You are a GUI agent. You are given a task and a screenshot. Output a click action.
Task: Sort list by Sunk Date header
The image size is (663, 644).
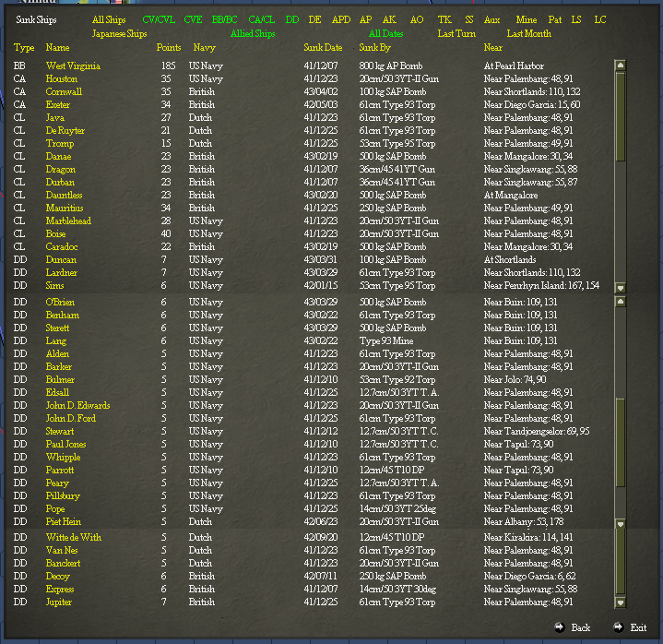point(323,48)
